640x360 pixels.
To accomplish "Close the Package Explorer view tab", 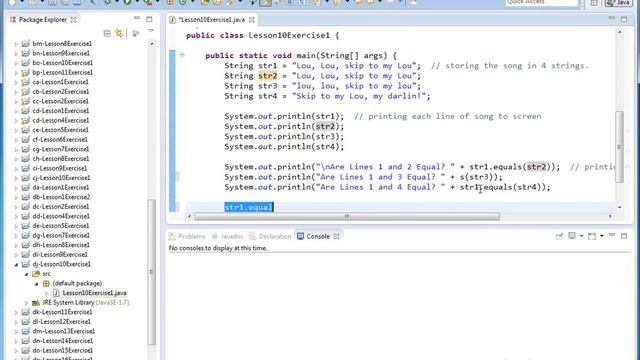I will 73,20.
